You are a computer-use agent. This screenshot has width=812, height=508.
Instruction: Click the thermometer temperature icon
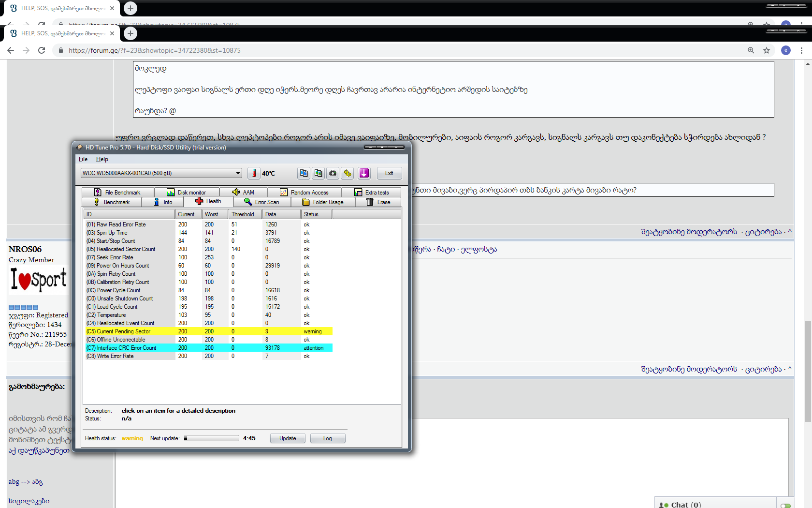click(254, 173)
